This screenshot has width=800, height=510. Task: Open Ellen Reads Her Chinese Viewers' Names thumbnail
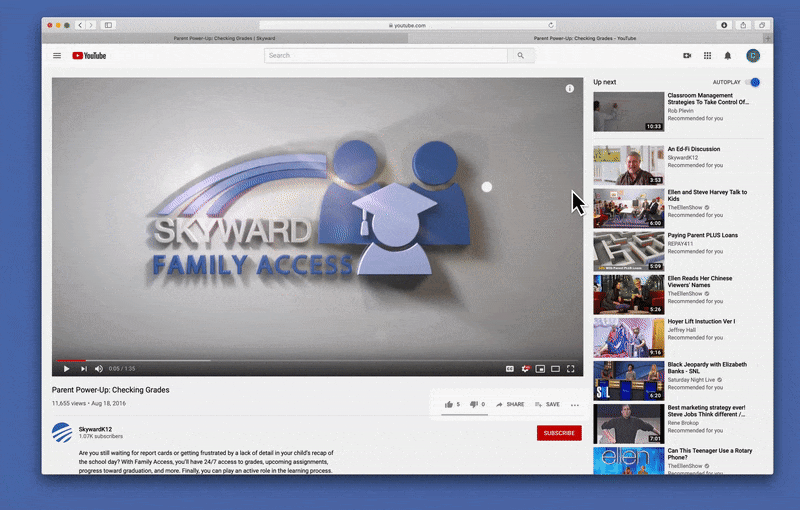coord(629,294)
